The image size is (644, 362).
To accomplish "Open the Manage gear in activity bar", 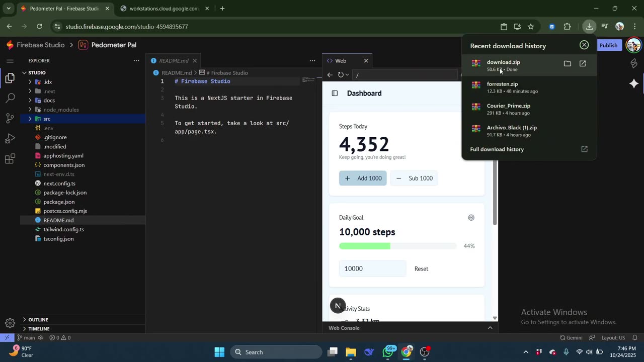I will 10,323.
